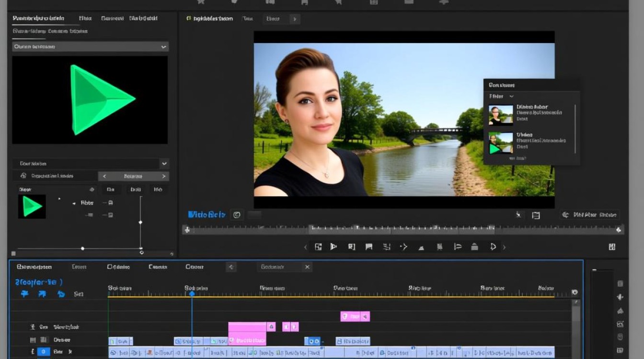This screenshot has width=644, height=359.
Task: Open the small dropdown at the top of the floating clips panel
Action: (x=501, y=97)
